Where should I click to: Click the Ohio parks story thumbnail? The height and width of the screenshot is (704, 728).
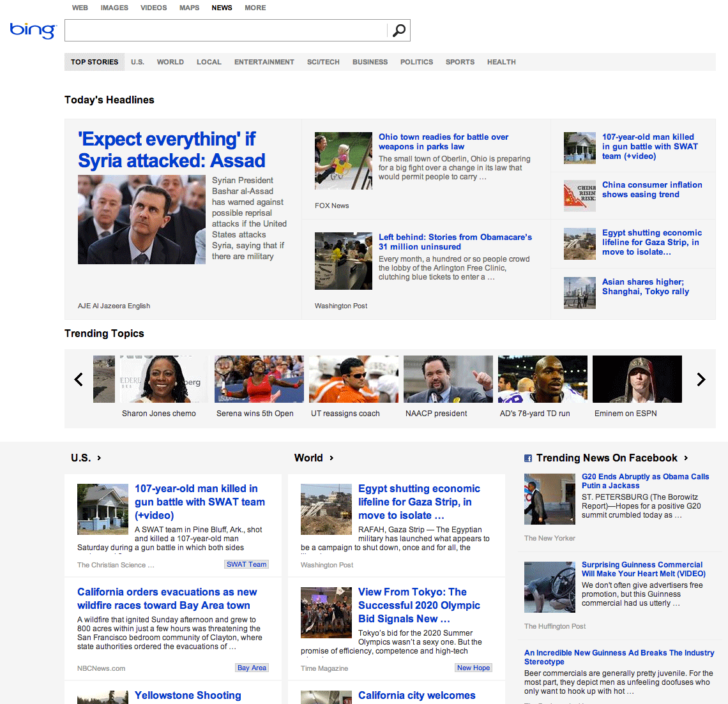tap(344, 161)
